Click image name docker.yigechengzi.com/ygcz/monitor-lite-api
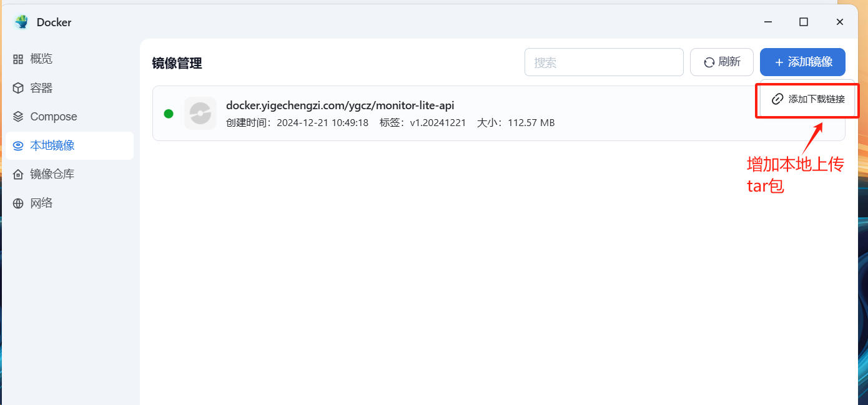868x405 pixels. tap(340, 105)
